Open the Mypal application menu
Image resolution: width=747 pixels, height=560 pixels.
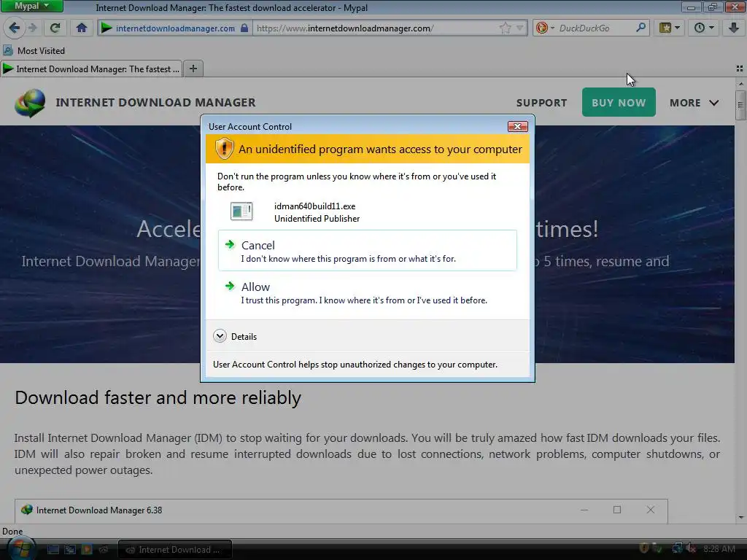[x=31, y=6]
